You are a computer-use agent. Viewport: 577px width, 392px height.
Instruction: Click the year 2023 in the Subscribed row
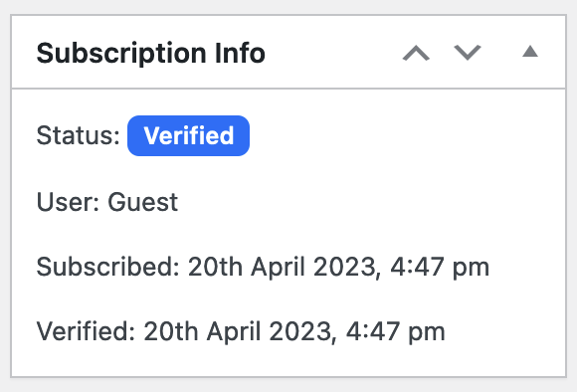point(346,268)
